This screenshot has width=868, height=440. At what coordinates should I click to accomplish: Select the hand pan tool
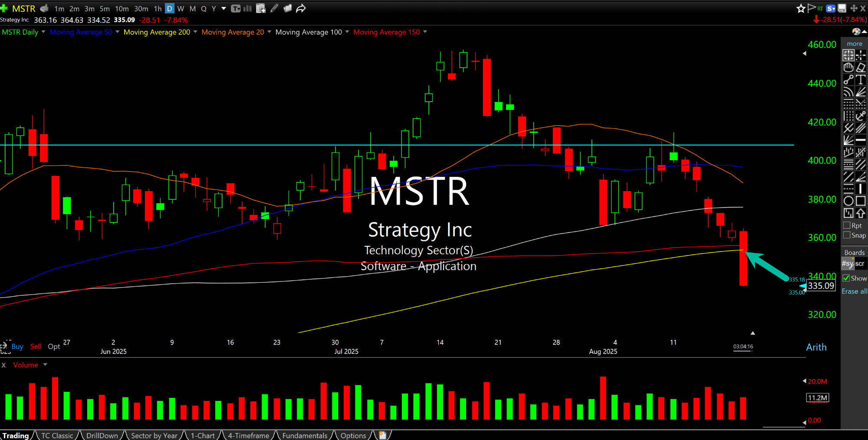[848, 67]
